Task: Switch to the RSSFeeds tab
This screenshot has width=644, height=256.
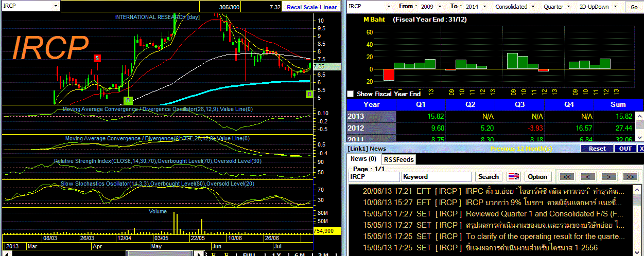Action: point(398,159)
